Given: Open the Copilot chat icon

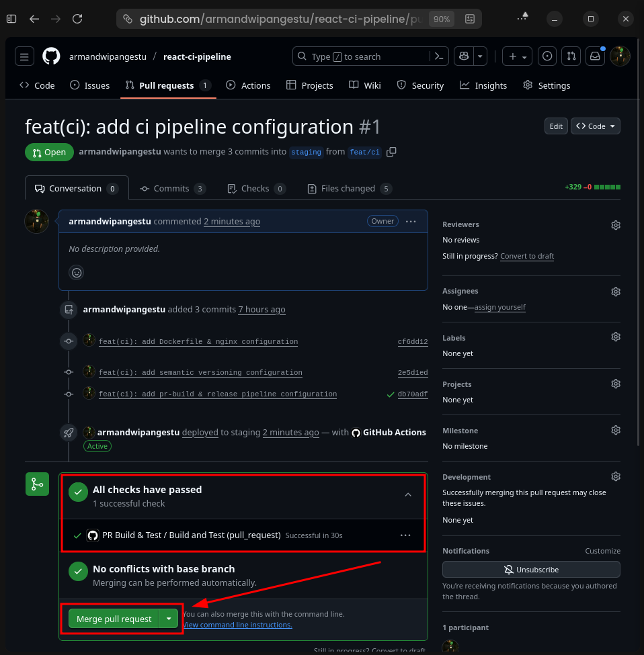Looking at the screenshot, I should pyautogui.click(x=463, y=56).
